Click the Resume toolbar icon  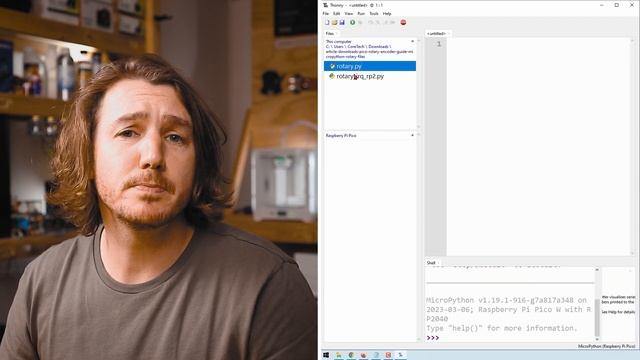point(393,22)
